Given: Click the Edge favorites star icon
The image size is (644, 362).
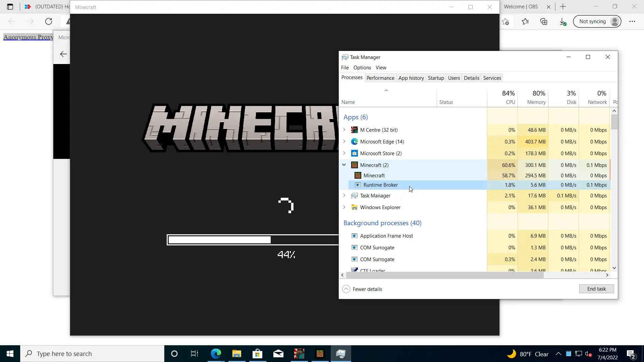Looking at the screenshot, I should [x=525, y=21].
